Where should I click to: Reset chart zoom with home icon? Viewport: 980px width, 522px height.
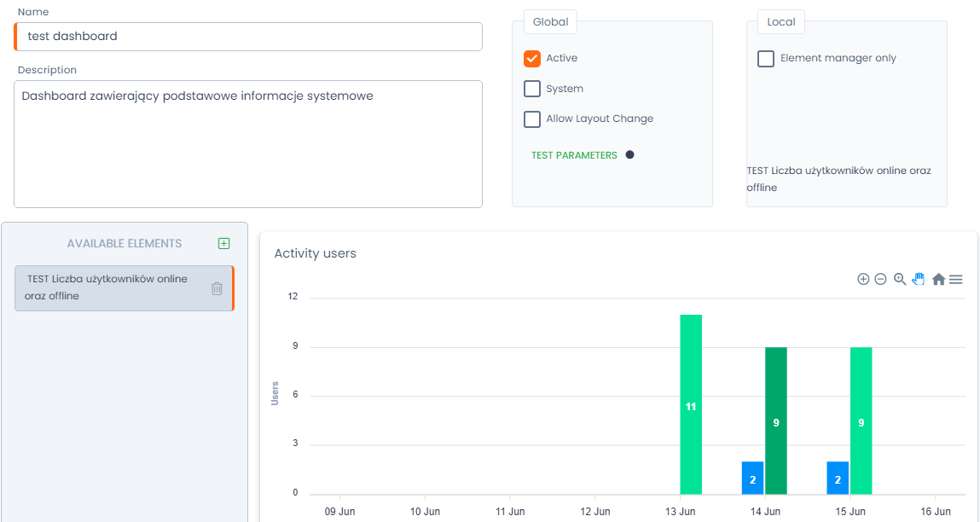(938, 279)
